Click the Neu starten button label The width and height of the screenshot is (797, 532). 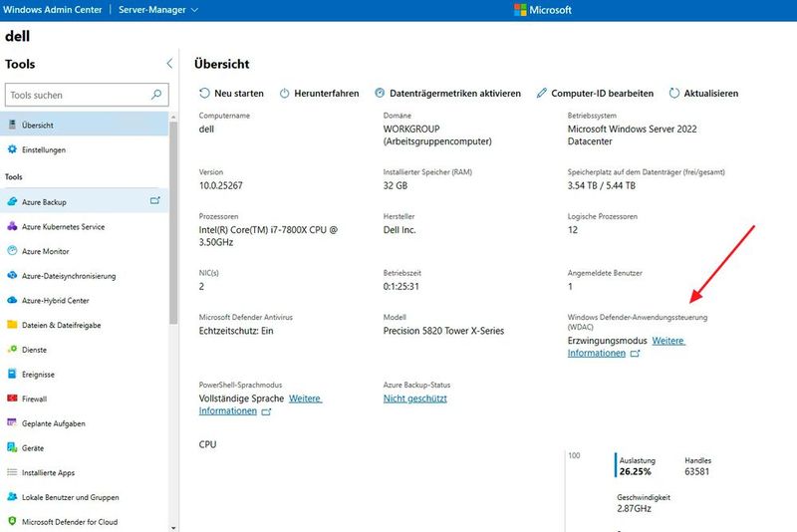coord(239,93)
